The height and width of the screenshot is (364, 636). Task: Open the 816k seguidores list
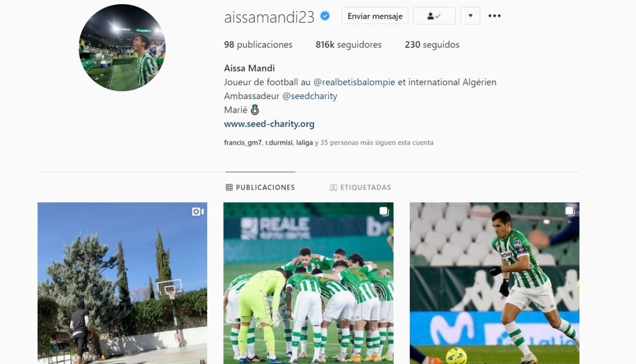(x=348, y=45)
